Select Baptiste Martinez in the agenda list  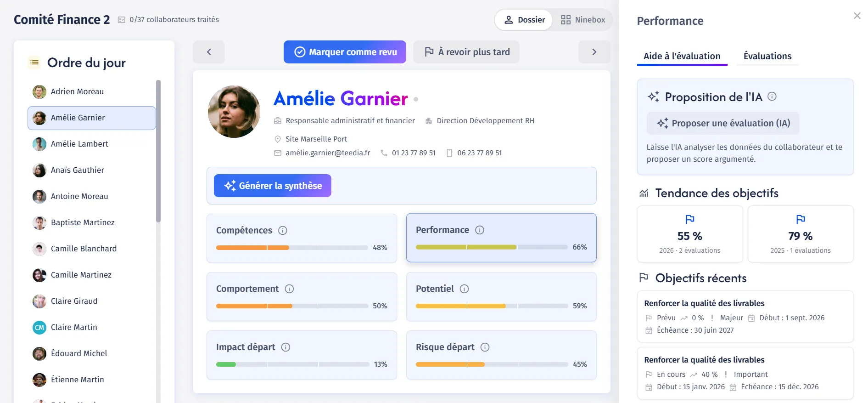(92, 223)
